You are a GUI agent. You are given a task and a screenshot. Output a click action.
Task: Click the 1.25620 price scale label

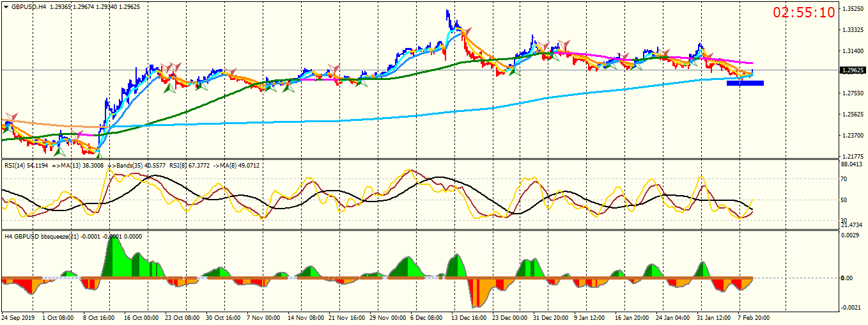click(854, 115)
